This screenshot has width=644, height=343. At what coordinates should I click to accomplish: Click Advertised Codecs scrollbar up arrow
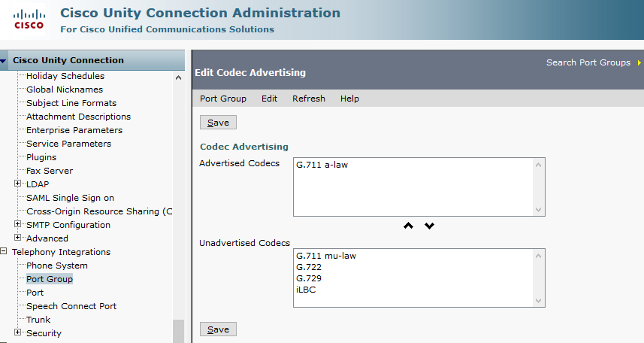point(539,165)
